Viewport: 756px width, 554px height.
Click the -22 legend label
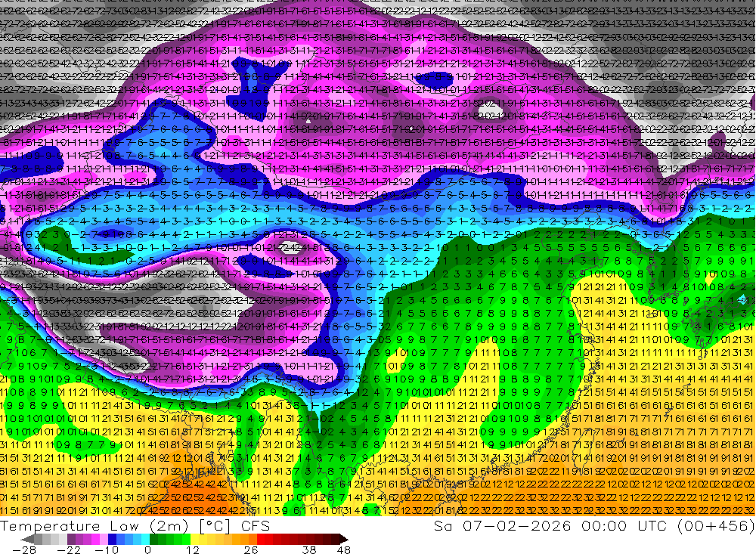click(69, 549)
